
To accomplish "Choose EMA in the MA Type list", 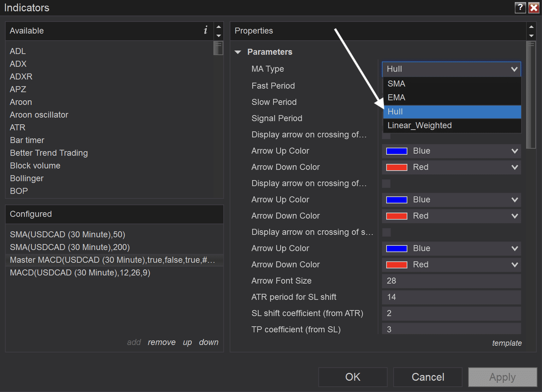I will (x=396, y=98).
